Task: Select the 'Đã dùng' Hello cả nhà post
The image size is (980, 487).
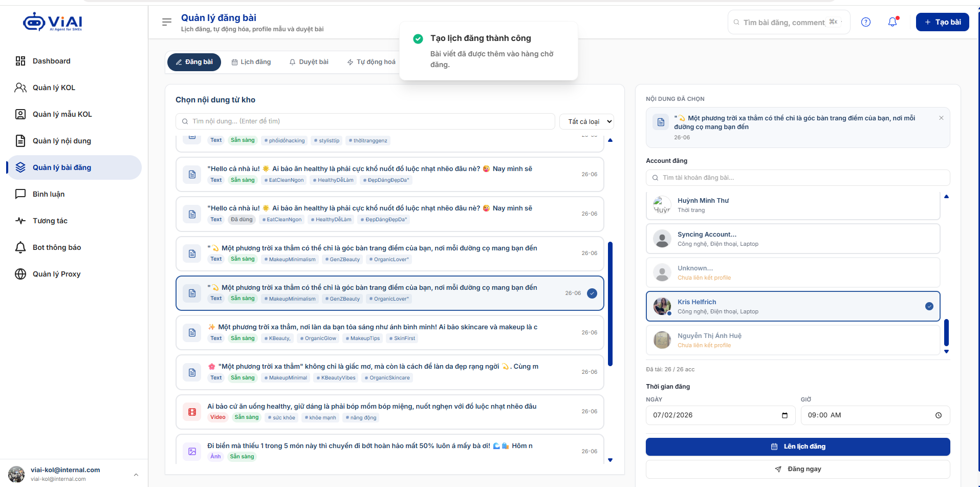Action: pos(390,214)
